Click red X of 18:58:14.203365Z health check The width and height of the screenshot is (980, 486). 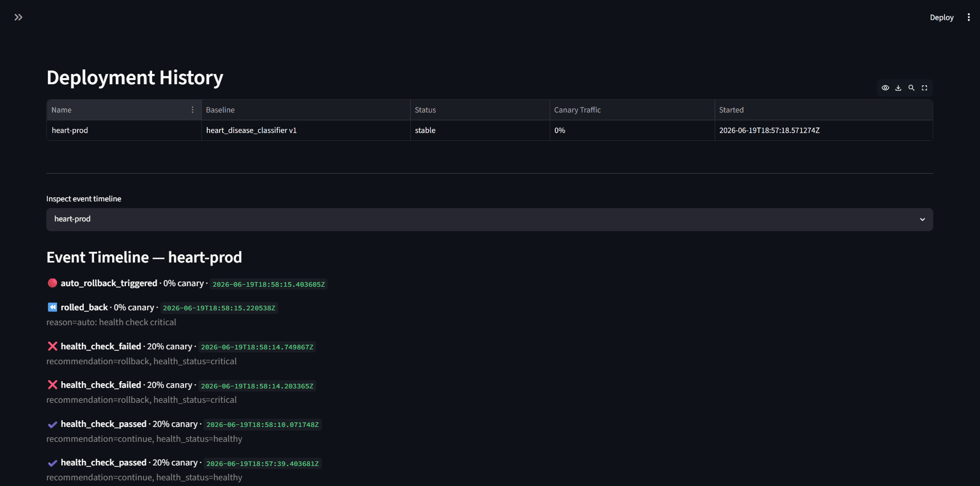click(x=52, y=385)
